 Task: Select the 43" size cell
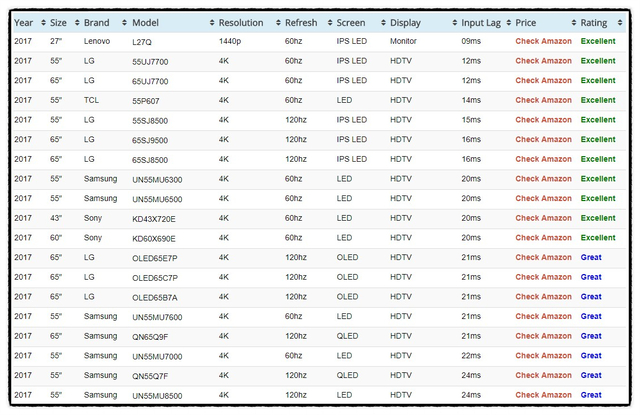(56, 218)
